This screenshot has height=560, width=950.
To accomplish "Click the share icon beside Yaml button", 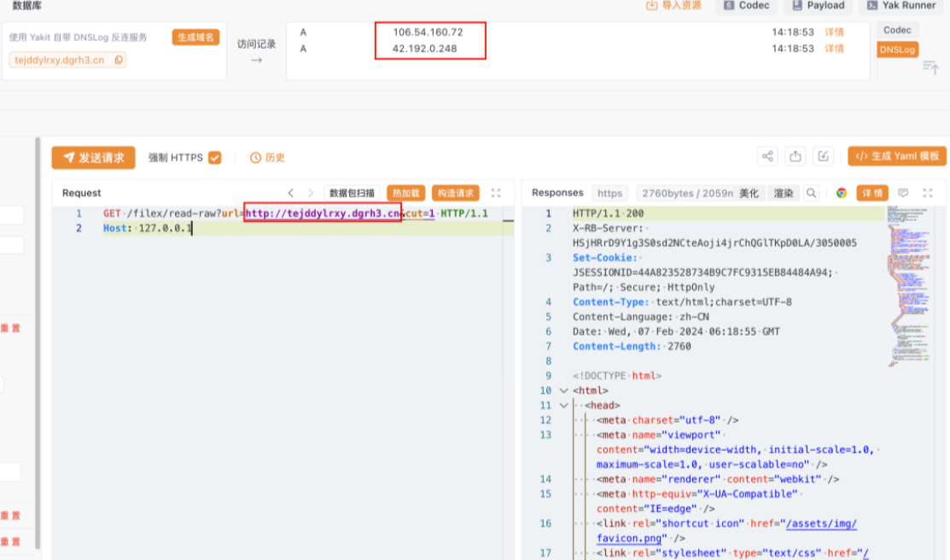I will point(767,156).
